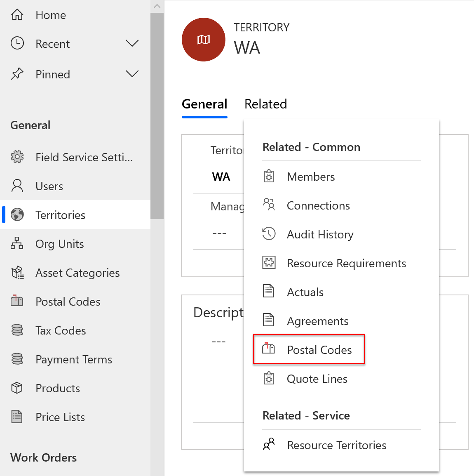
Task: Choose Resource Territories from Related menu
Action: pos(336,445)
